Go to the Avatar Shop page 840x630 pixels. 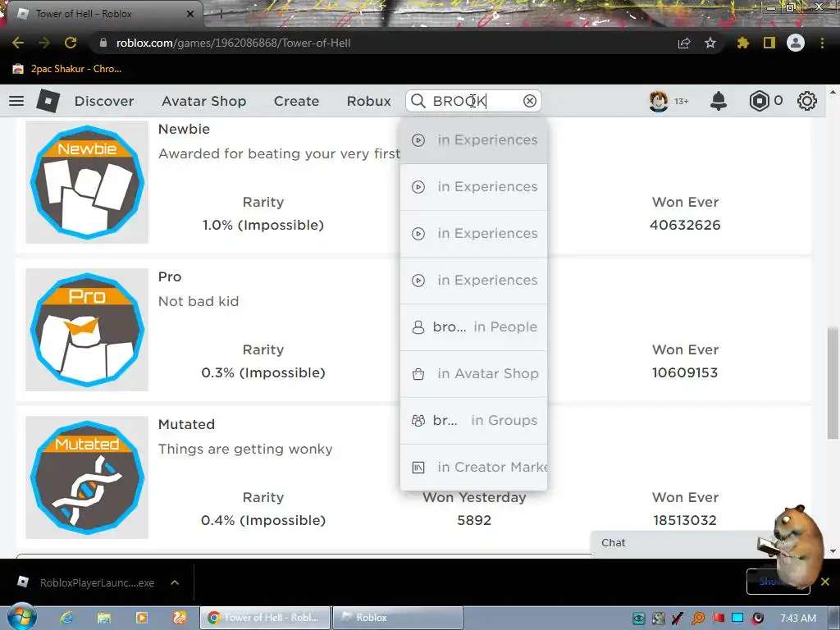tap(204, 101)
